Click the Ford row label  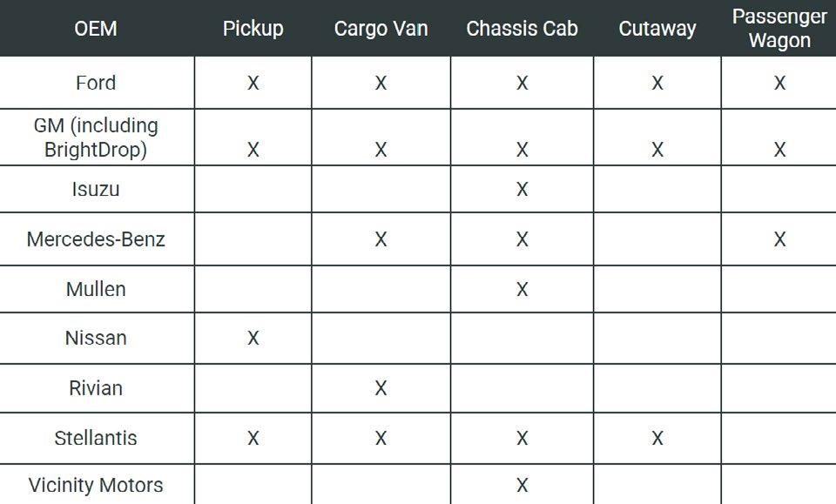pyautogui.click(x=96, y=83)
